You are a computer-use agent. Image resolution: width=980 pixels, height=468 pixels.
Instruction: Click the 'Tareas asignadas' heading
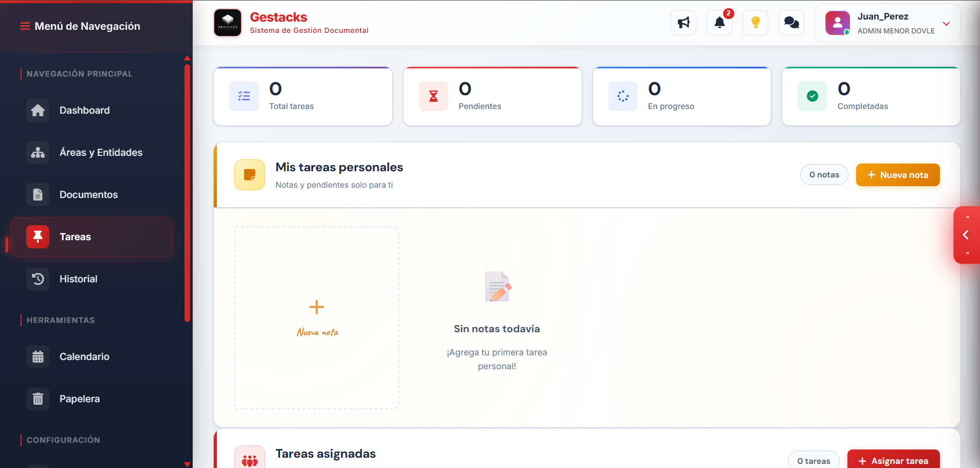326,454
